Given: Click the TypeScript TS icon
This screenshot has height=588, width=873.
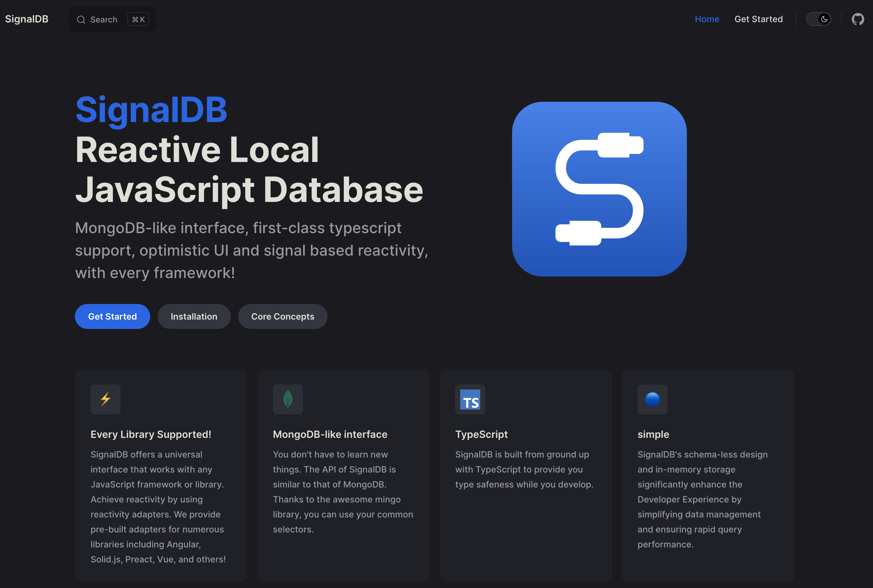Looking at the screenshot, I should click(x=470, y=399).
